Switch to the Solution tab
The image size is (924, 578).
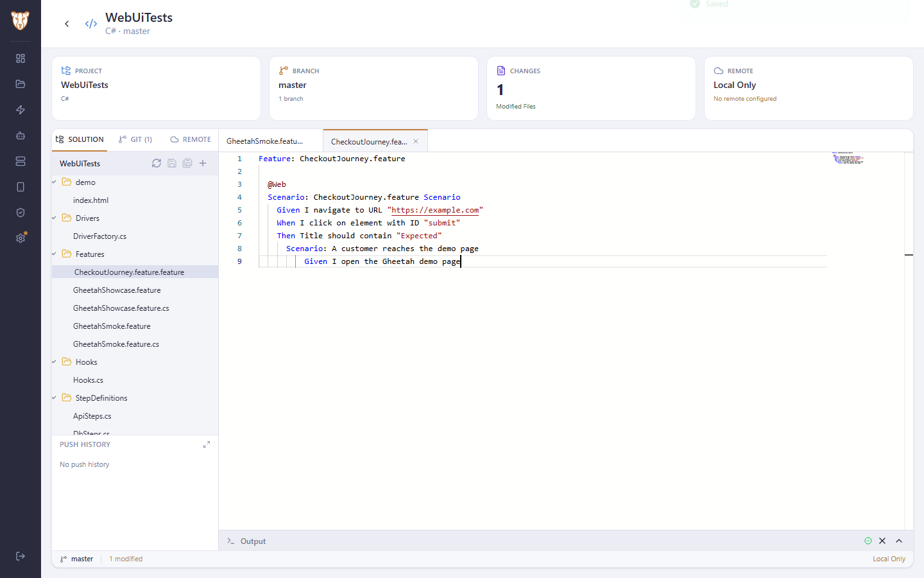click(80, 139)
